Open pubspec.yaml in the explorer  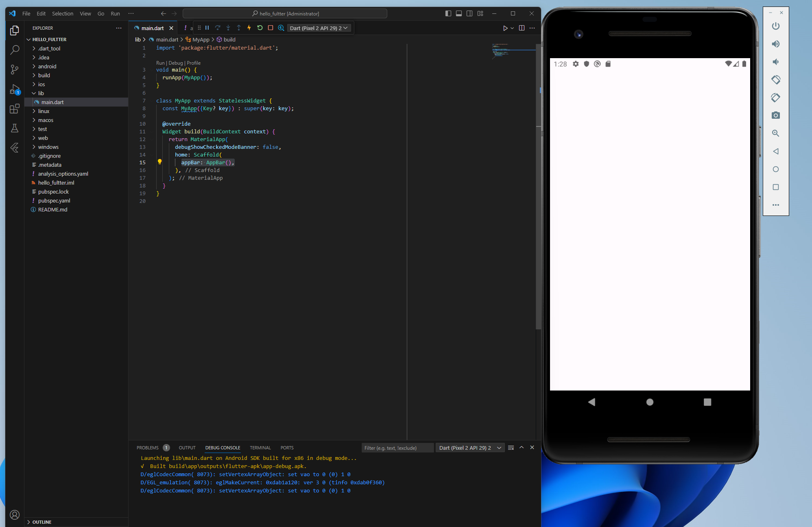pyautogui.click(x=54, y=200)
